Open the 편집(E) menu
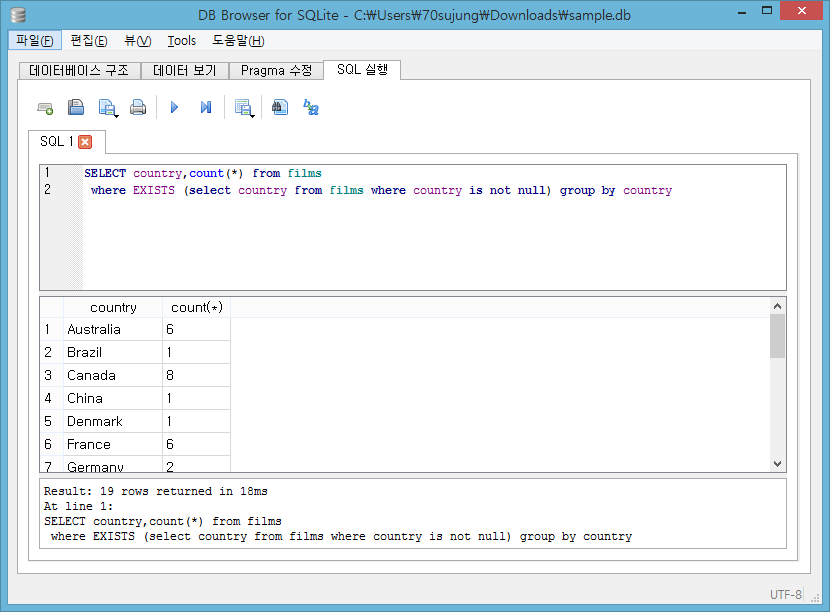 point(89,41)
